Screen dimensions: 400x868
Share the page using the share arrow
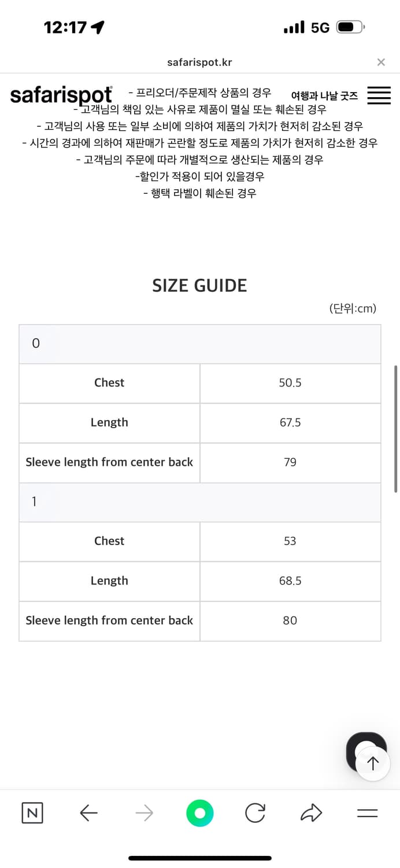[x=311, y=813]
